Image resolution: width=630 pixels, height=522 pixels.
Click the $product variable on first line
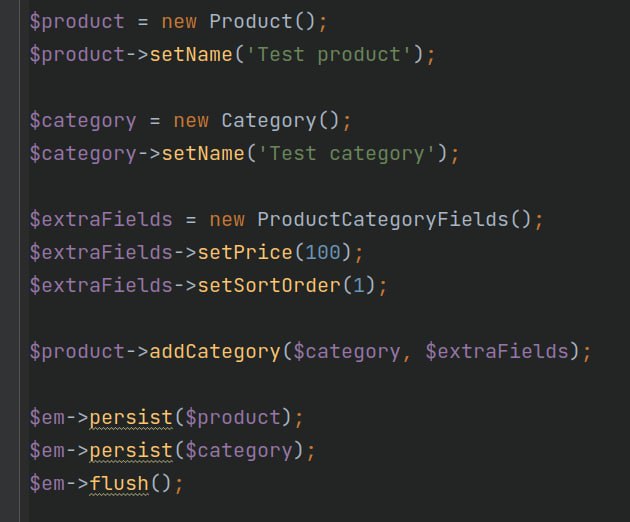[77, 22]
